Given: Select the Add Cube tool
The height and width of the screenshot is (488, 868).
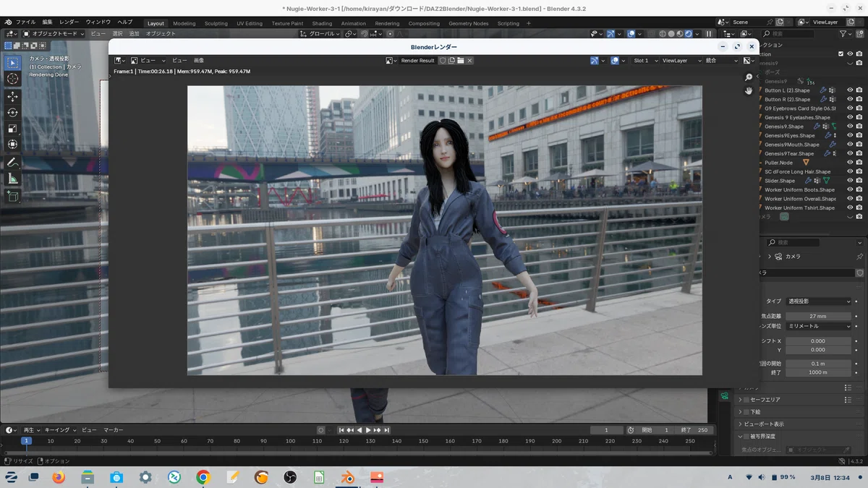Looking at the screenshot, I should tap(13, 195).
